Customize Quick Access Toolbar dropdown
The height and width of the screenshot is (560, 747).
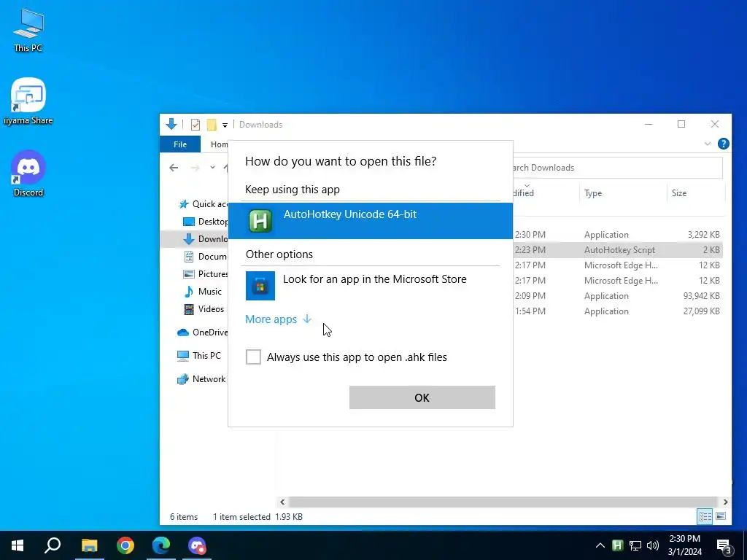click(x=225, y=125)
